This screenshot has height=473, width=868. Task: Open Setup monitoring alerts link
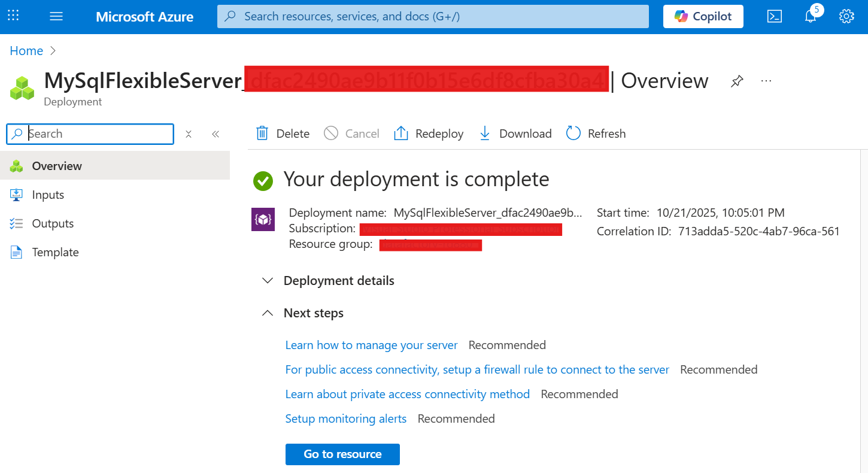346,419
